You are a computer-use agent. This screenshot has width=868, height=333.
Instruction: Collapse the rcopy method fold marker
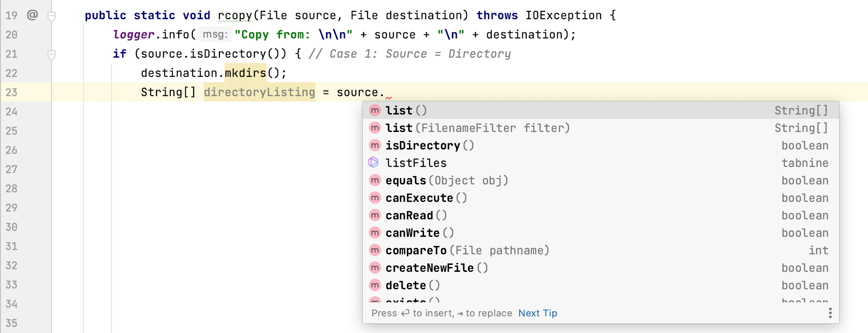click(52, 17)
